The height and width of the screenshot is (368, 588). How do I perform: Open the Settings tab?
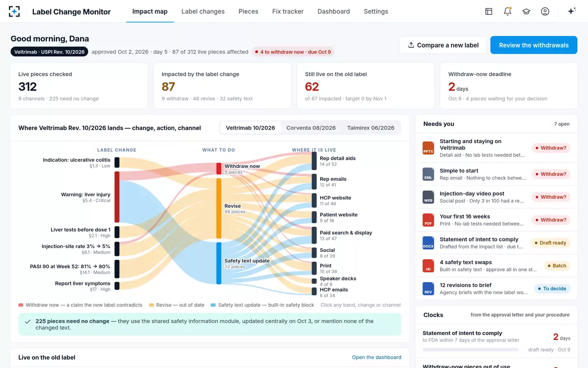pyautogui.click(x=376, y=11)
